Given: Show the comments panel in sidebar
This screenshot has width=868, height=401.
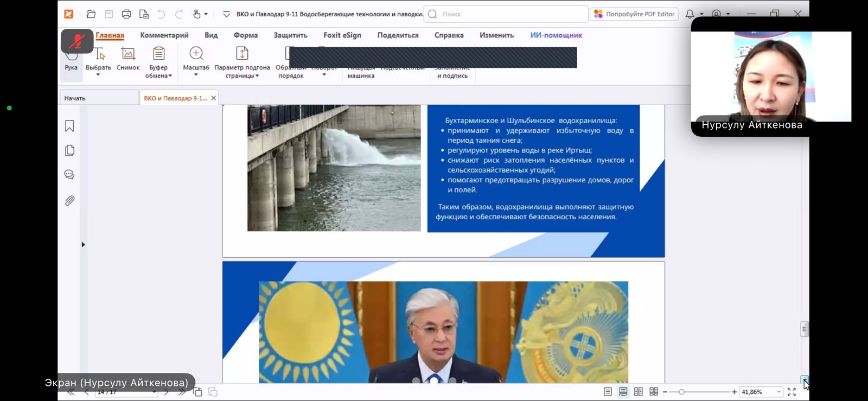Looking at the screenshot, I should pos(69,175).
